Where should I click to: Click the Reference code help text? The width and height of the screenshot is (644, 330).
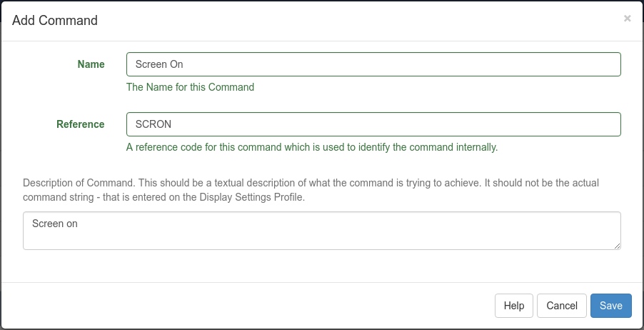[311, 147]
